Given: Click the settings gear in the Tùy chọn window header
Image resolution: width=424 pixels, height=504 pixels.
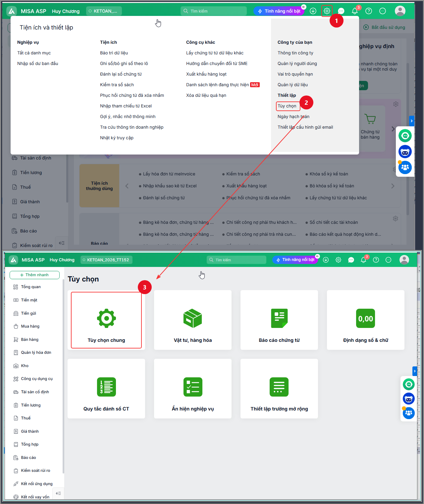Looking at the screenshot, I should pyautogui.click(x=338, y=260).
